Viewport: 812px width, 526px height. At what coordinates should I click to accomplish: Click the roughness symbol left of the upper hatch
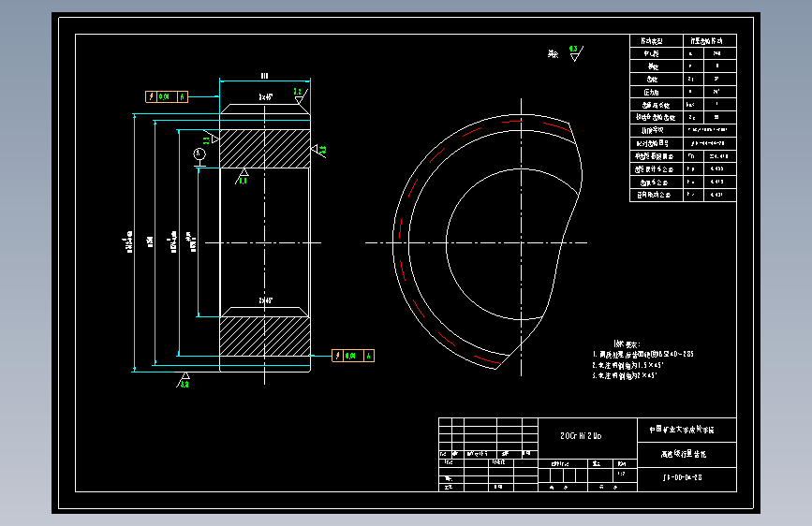pyautogui.click(x=211, y=138)
